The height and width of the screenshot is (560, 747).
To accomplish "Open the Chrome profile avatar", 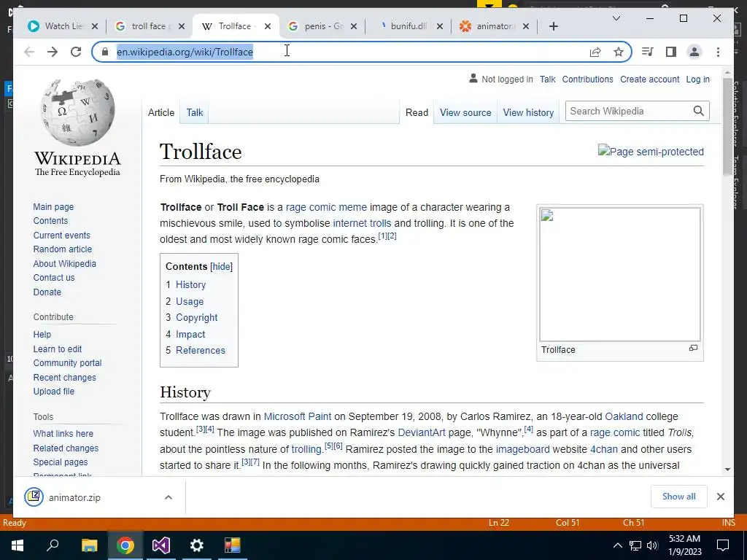I will point(694,52).
